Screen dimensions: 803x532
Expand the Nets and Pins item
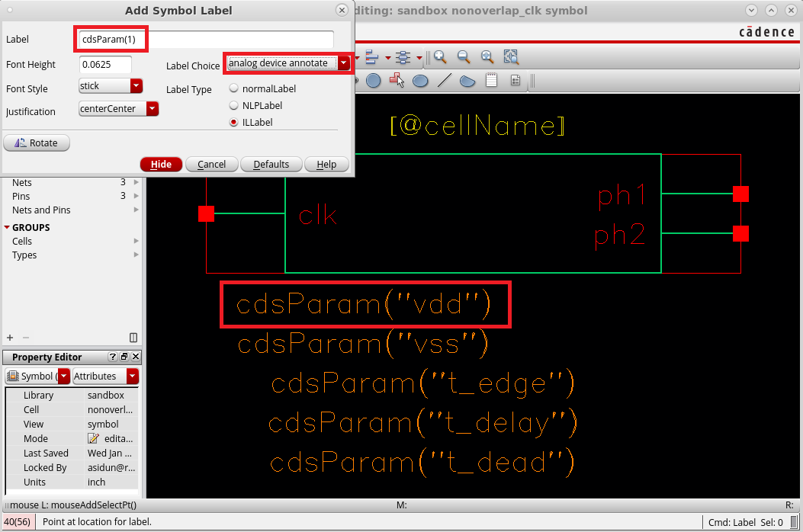[x=136, y=210]
